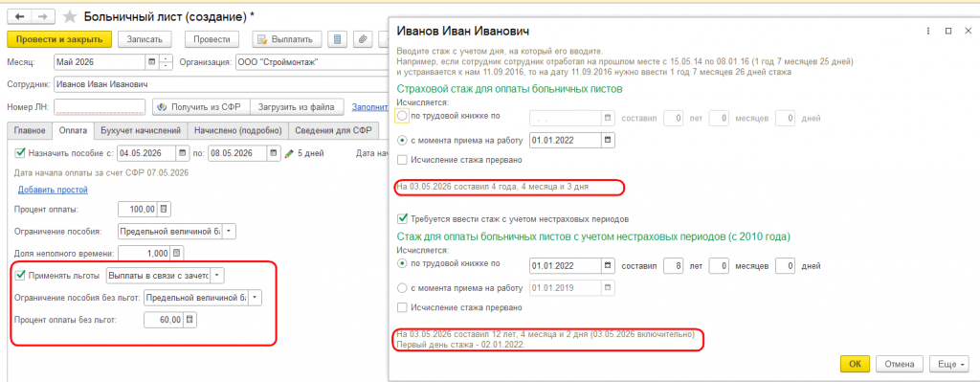Toggle the Применять льготы checkbox
Screen dimensions: 980x382
click(x=21, y=275)
